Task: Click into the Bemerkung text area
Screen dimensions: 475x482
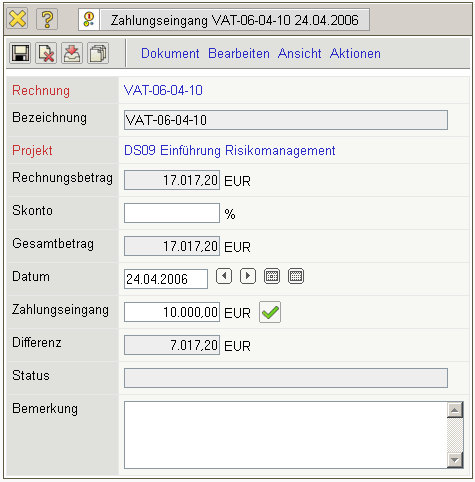Action: [285, 435]
